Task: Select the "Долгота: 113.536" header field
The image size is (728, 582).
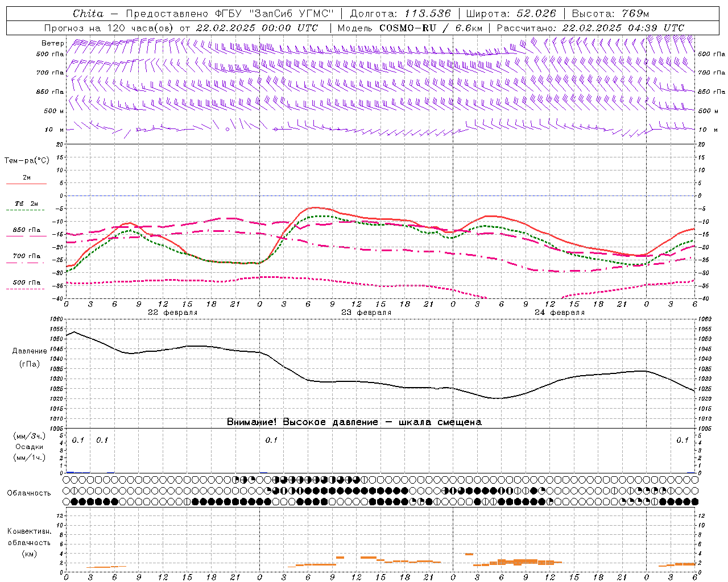Action: coord(400,14)
